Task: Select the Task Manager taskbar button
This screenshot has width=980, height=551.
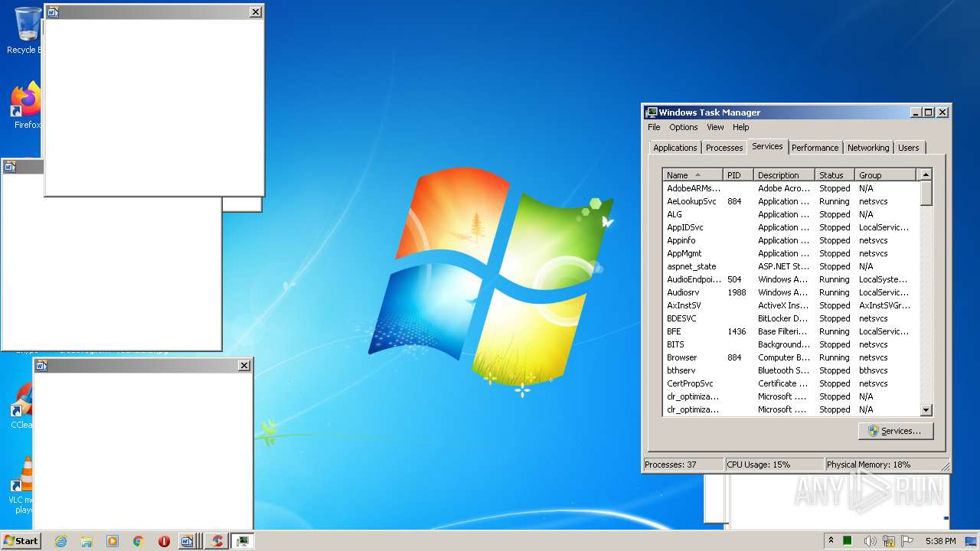Action: pos(243,541)
